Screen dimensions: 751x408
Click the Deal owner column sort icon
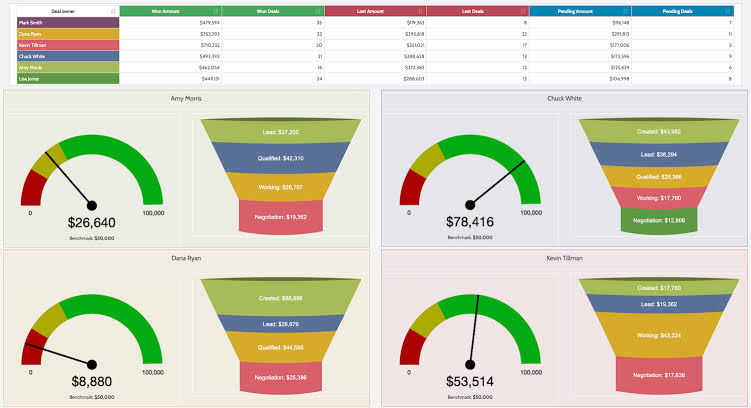tap(112, 10)
